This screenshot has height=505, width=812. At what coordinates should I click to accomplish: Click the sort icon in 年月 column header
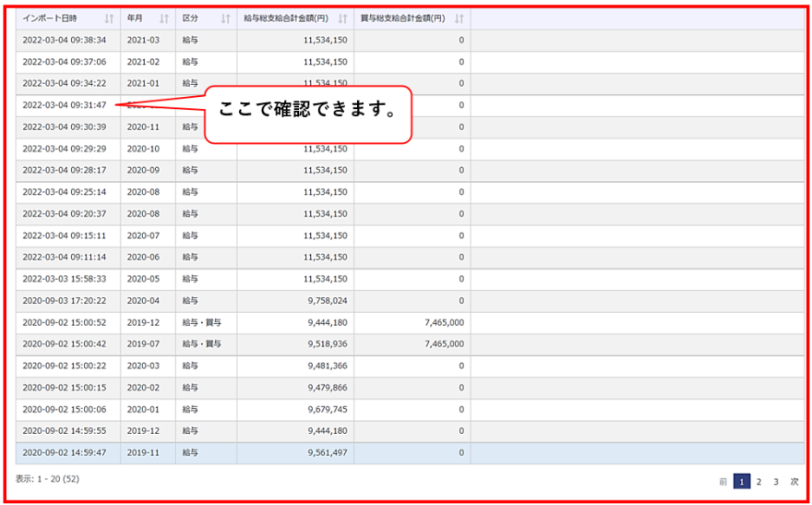[x=164, y=18]
